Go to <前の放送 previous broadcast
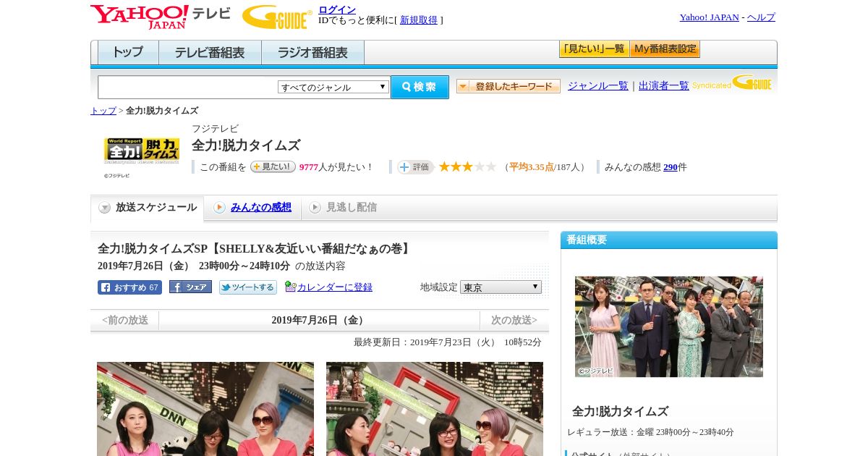 (x=125, y=320)
